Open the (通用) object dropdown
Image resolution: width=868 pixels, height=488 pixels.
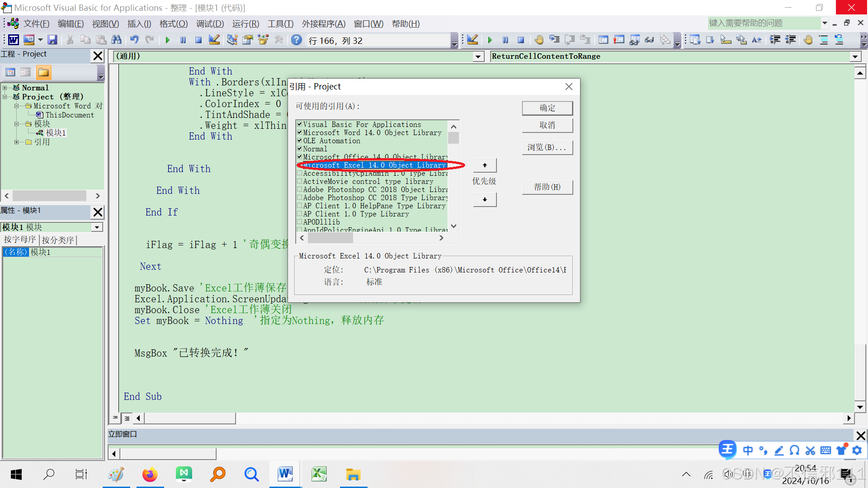(x=478, y=56)
